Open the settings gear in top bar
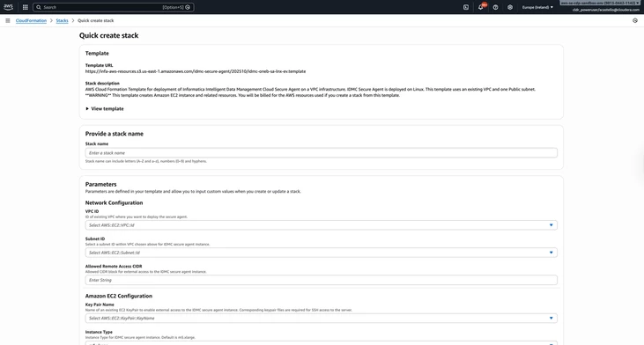The height and width of the screenshot is (345, 644). (510, 7)
